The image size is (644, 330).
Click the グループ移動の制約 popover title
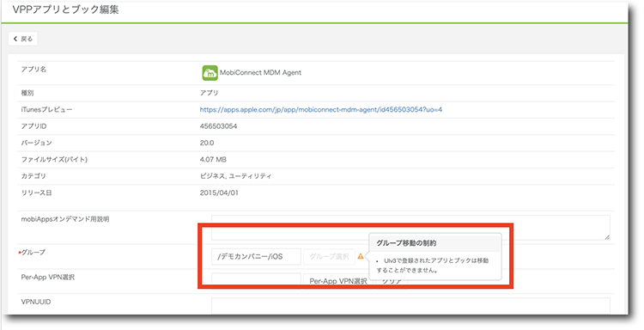pyautogui.click(x=406, y=243)
